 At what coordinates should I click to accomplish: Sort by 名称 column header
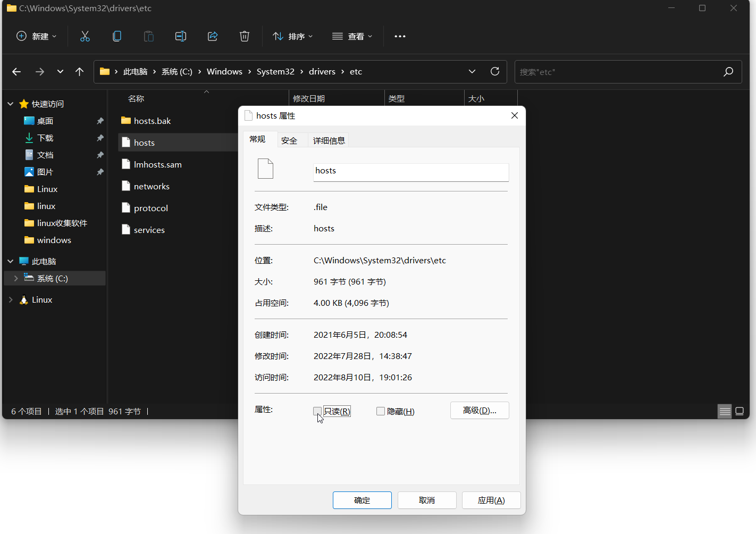pyautogui.click(x=136, y=98)
